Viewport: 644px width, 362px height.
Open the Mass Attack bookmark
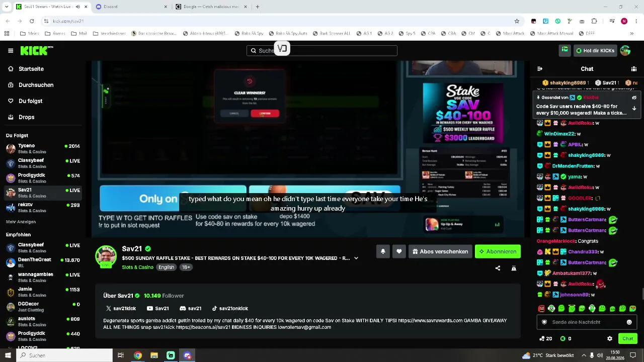coord(510,34)
